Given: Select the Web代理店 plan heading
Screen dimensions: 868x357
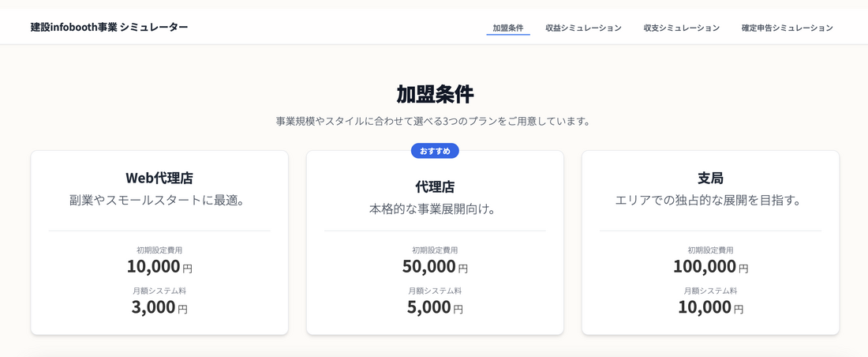Looking at the screenshot, I should pyautogui.click(x=159, y=178).
